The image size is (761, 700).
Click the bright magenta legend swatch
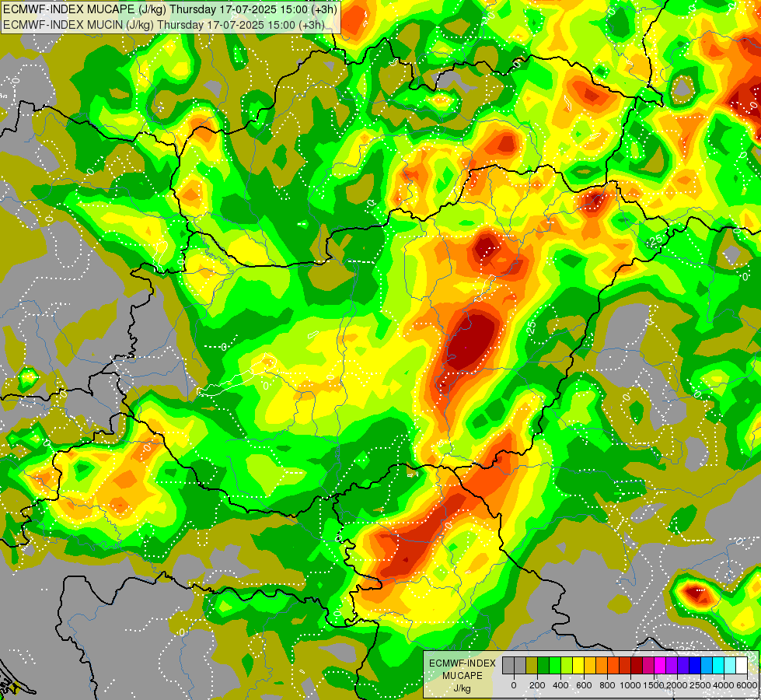661,665
